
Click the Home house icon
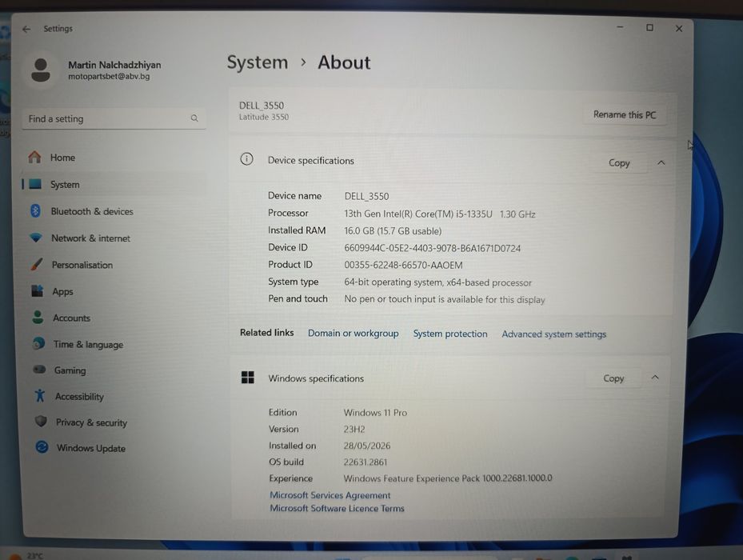34,157
